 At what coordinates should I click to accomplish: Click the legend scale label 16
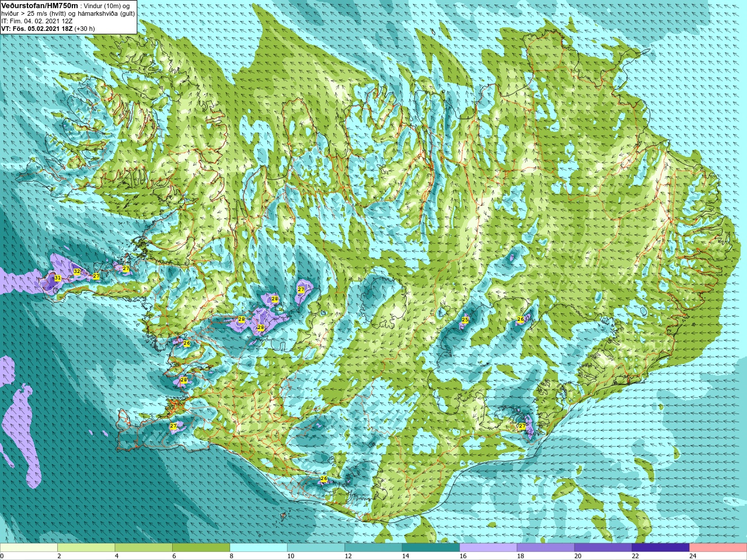pos(463,556)
